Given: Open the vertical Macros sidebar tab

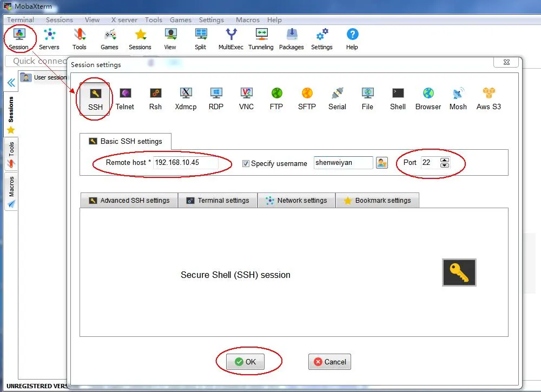Looking at the screenshot, I should click(x=11, y=191).
